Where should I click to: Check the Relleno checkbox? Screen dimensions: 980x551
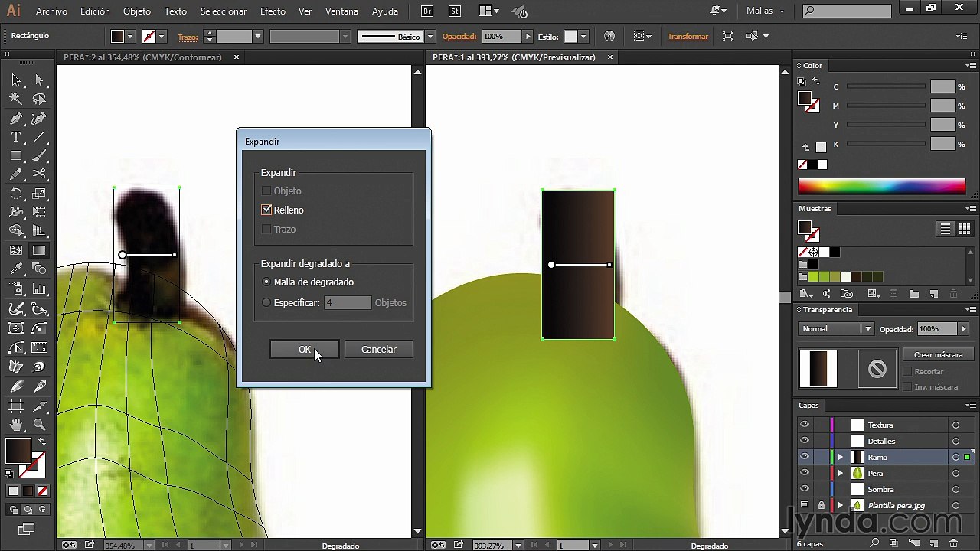pyautogui.click(x=266, y=210)
